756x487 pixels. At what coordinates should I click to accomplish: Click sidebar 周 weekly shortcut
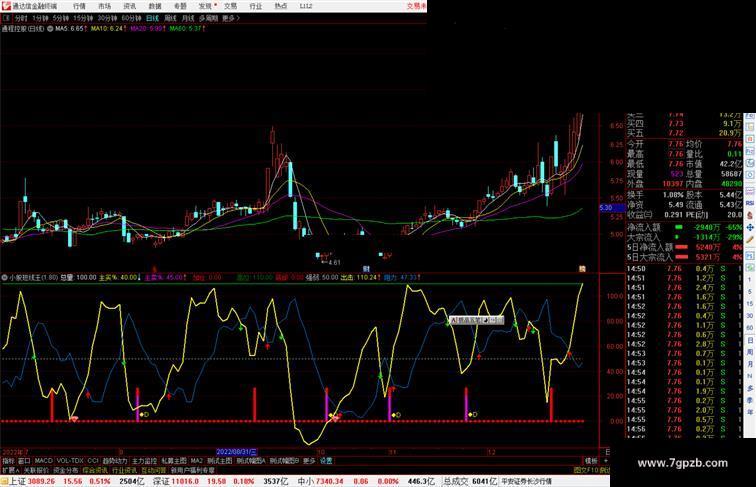[x=750, y=352]
